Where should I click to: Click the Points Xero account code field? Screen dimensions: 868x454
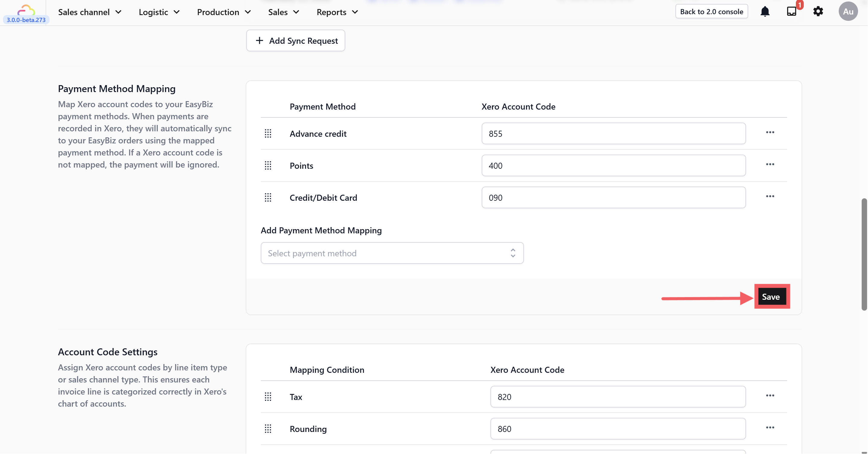tap(613, 166)
